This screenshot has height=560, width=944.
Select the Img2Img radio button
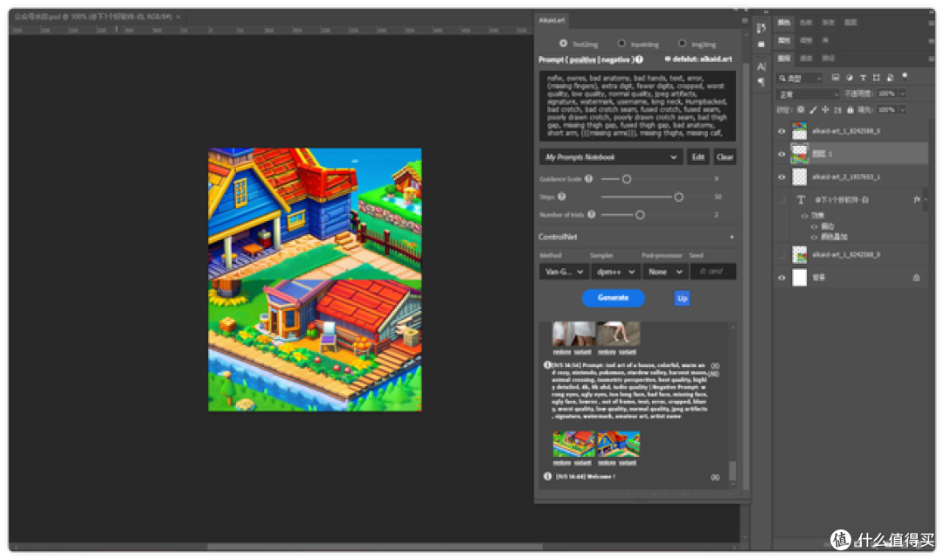682,44
